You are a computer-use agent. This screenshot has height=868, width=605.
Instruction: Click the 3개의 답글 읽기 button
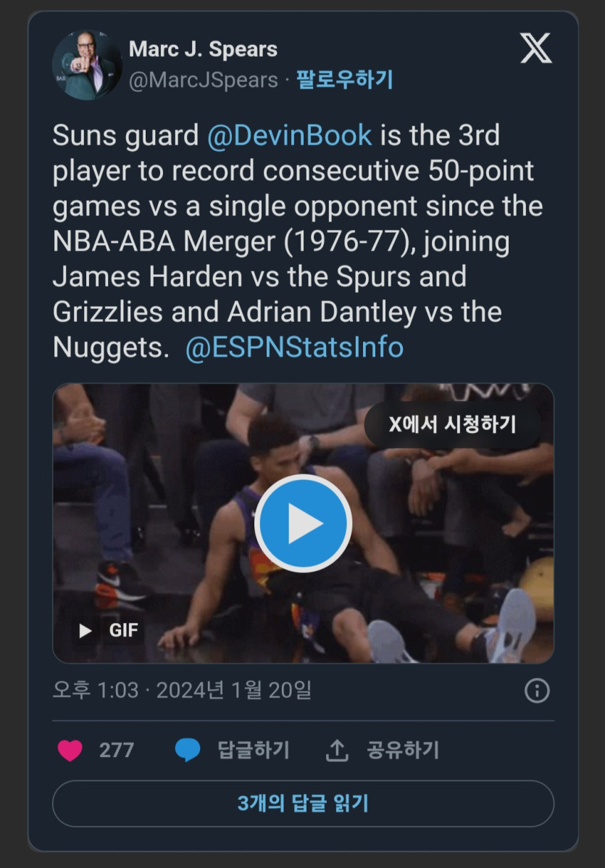coord(303,803)
